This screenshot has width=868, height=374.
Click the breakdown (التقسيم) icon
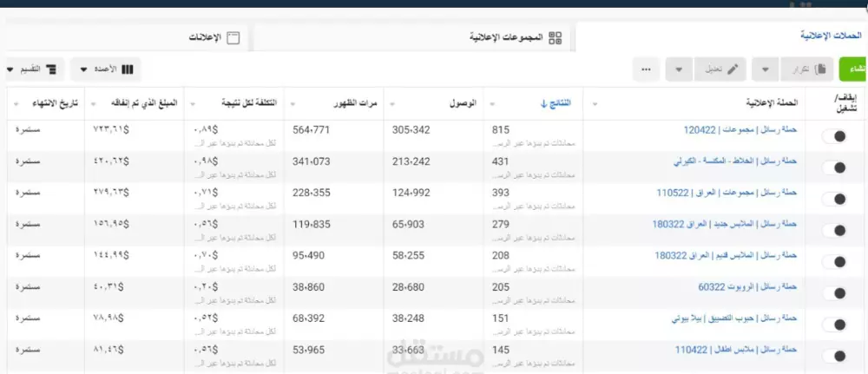(x=51, y=69)
